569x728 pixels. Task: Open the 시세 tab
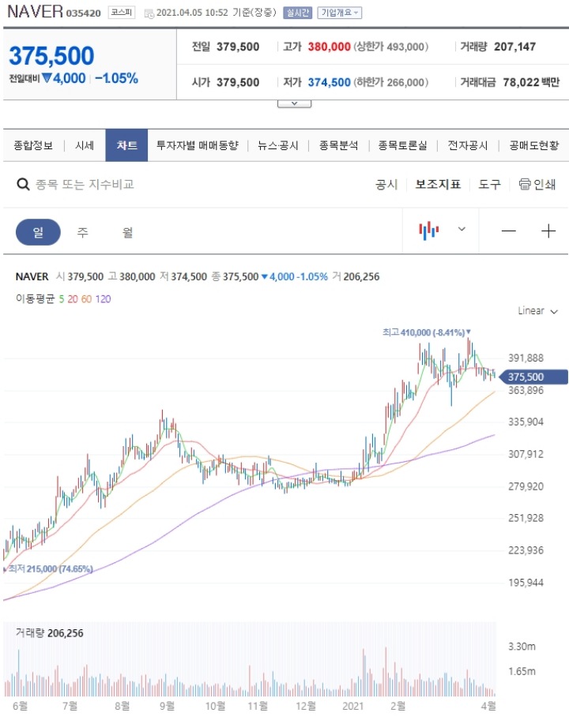[x=85, y=145]
